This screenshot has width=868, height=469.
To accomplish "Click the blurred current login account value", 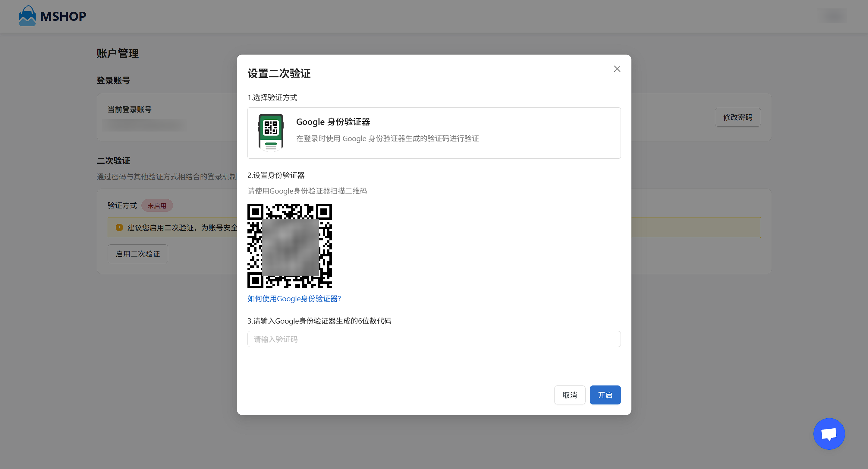I will [x=144, y=125].
